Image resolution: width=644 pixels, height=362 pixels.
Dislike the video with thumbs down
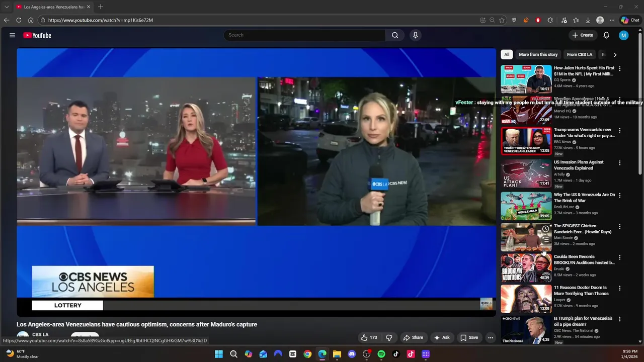point(389,337)
